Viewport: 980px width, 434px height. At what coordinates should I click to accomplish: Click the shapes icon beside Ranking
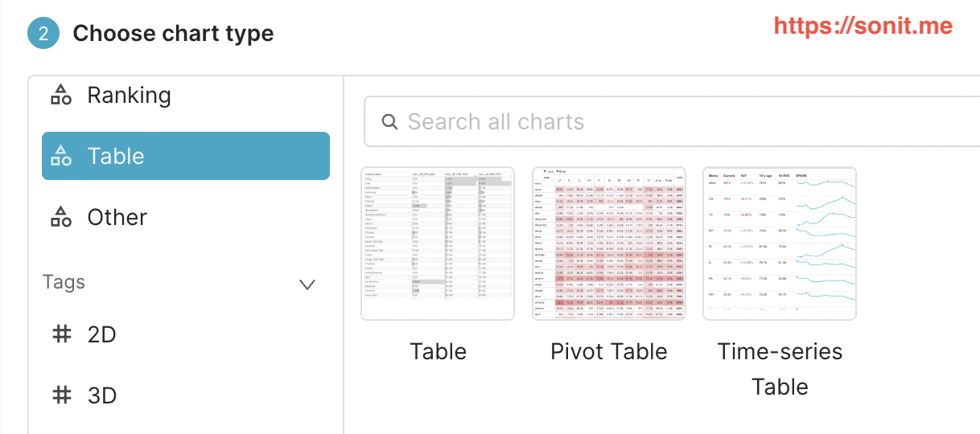tap(61, 95)
